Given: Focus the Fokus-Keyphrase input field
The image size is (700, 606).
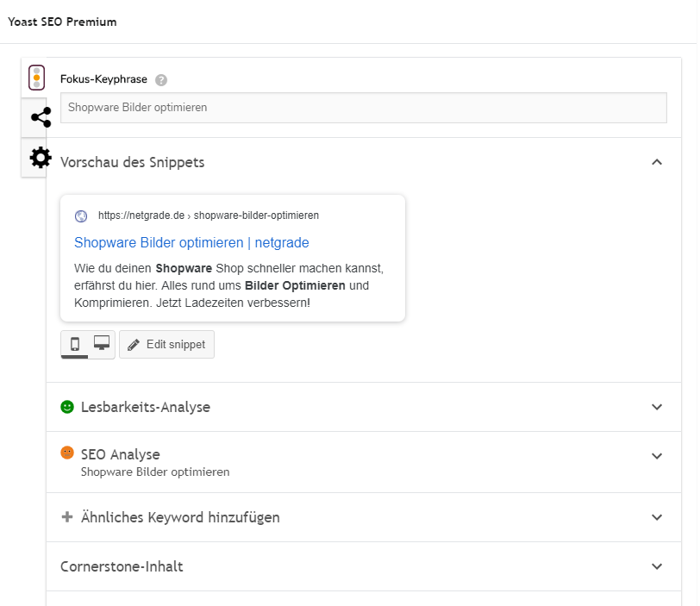Looking at the screenshot, I should 363,108.
